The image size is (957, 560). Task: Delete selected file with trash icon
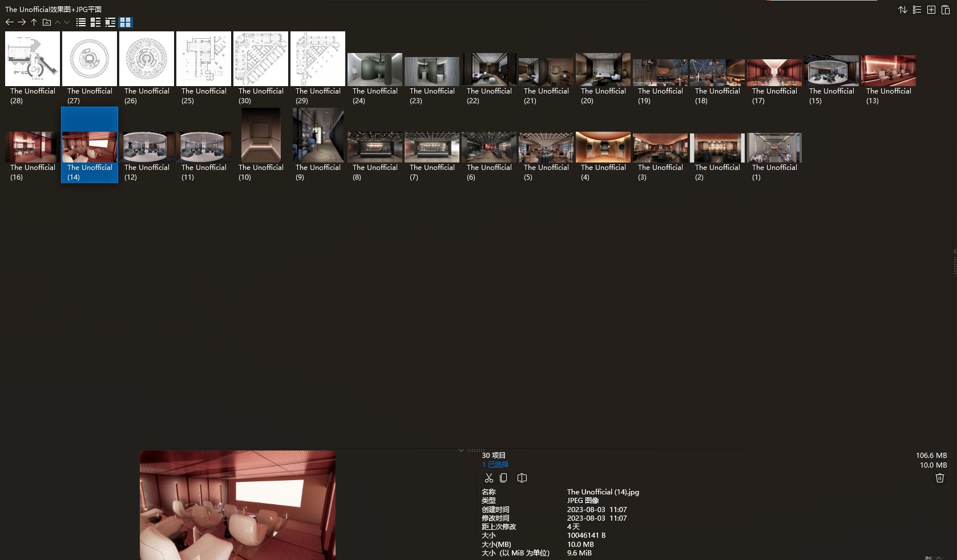click(x=939, y=478)
